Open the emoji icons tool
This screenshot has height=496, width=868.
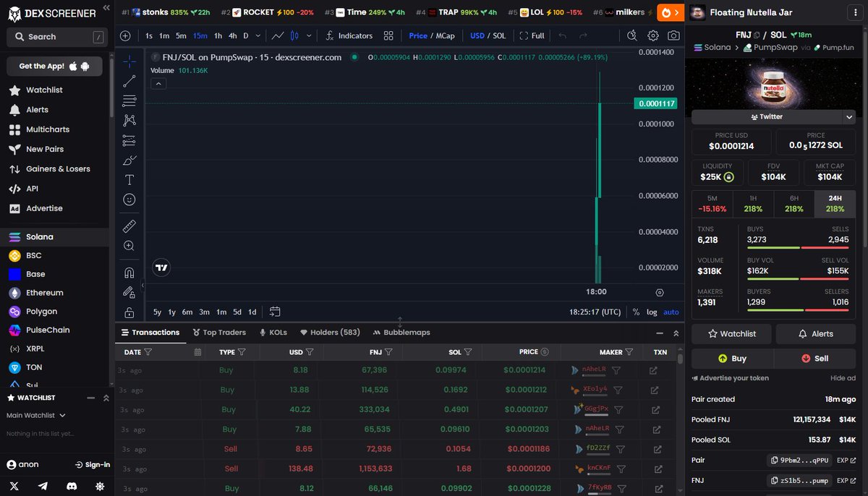[129, 199]
